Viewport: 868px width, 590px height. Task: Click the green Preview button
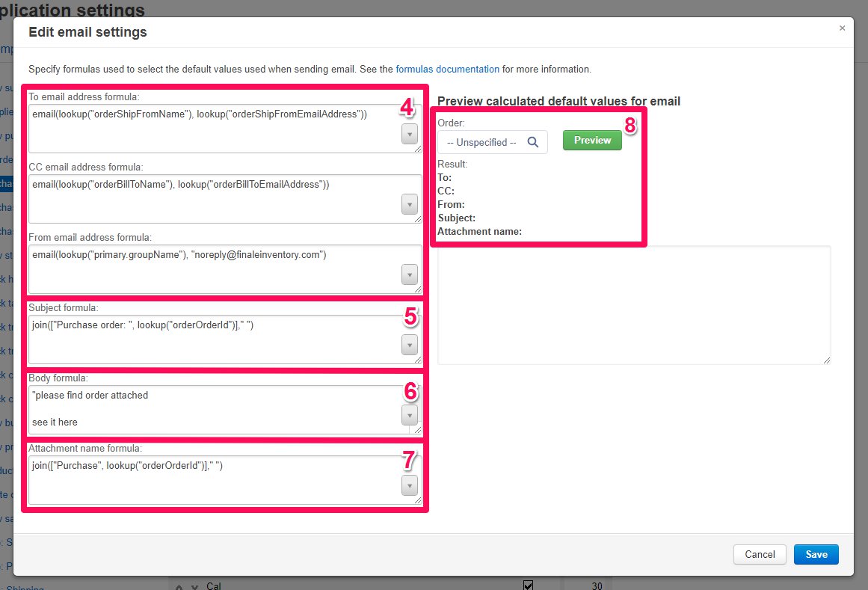pyautogui.click(x=592, y=140)
